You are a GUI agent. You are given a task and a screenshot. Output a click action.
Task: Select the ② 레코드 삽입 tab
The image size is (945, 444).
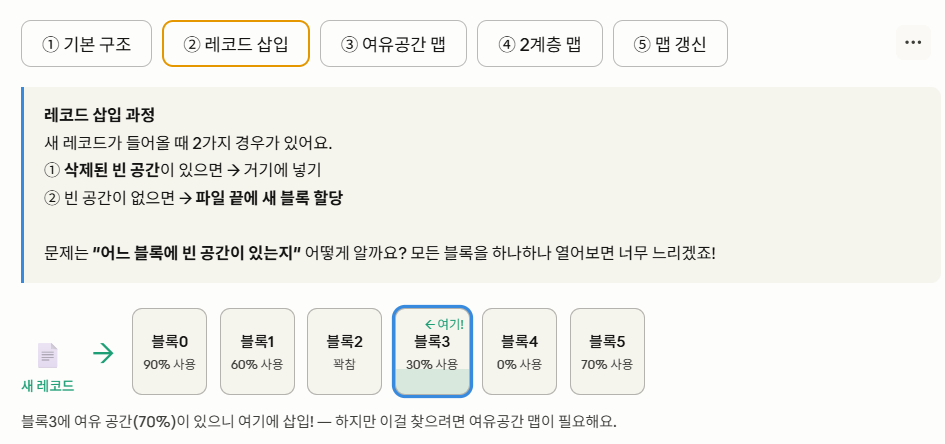(236, 43)
